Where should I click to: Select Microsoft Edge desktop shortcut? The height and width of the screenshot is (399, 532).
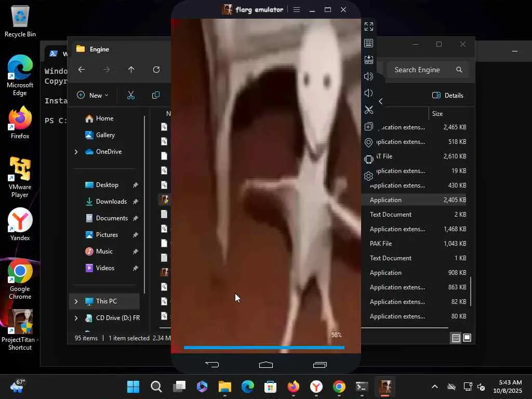click(x=20, y=75)
